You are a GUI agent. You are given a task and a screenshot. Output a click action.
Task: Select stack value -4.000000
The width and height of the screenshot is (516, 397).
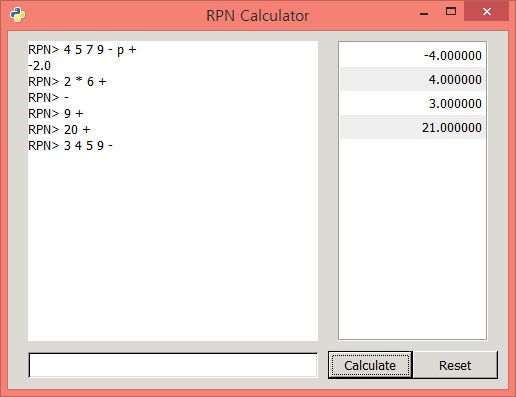pos(412,55)
